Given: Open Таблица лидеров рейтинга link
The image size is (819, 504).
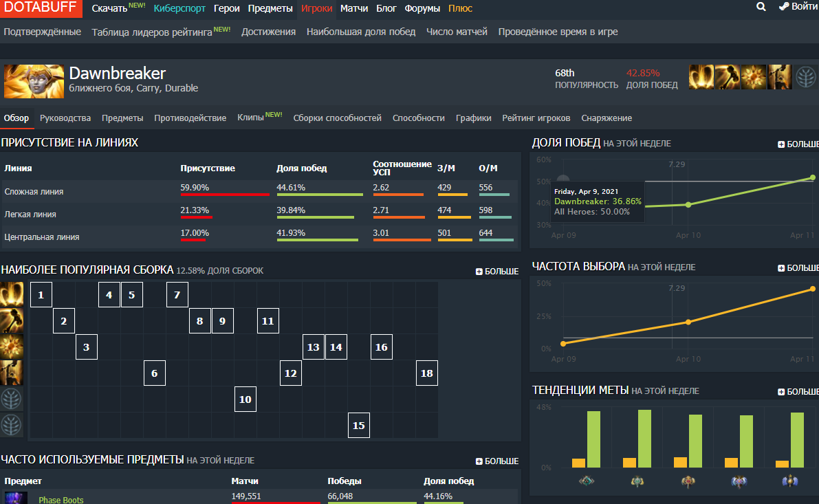Looking at the screenshot, I should 151,32.
